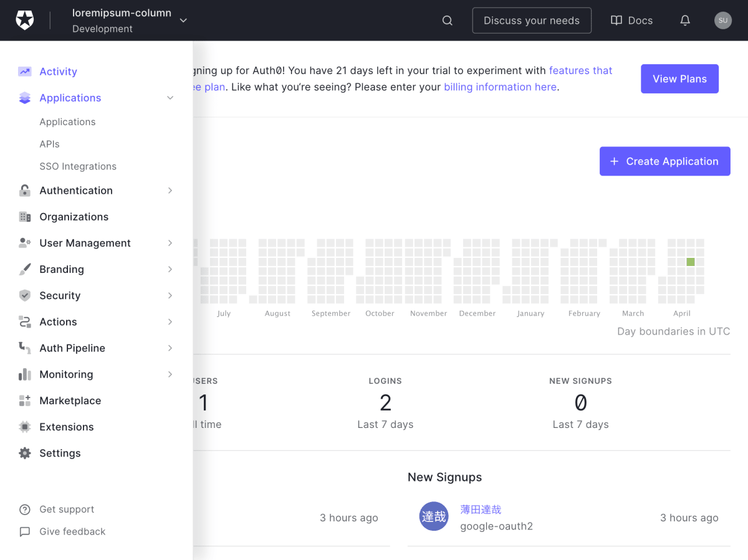Click the Get support help icon
The height and width of the screenshot is (560, 748).
point(25,510)
